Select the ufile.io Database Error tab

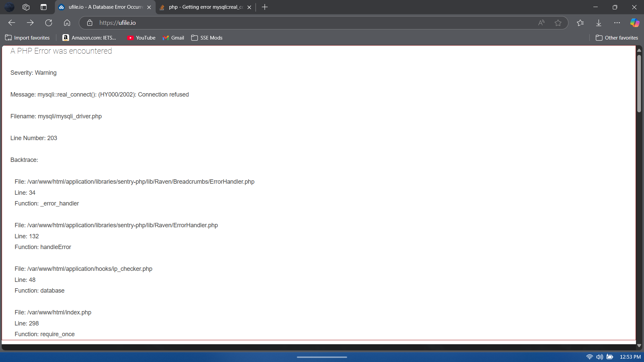point(105,7)
